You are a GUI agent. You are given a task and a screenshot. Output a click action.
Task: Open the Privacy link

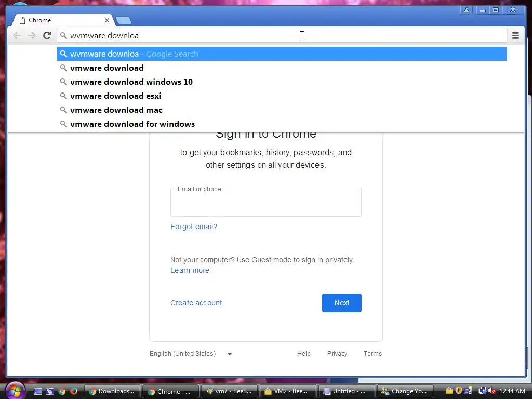[x=337, y=353]
